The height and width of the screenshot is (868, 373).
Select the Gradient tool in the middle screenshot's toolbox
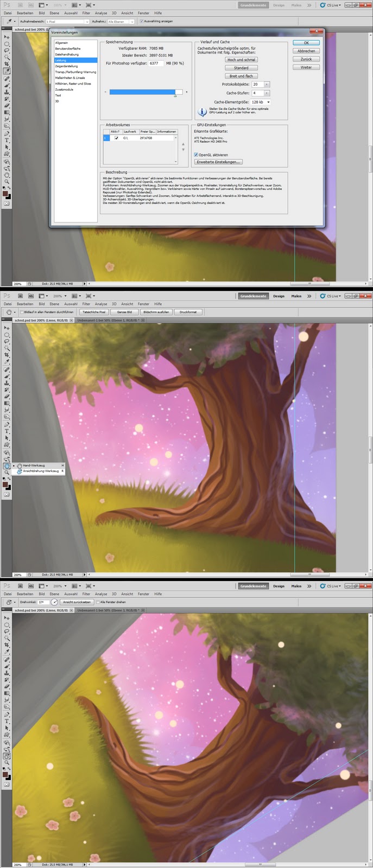[7, 404]
